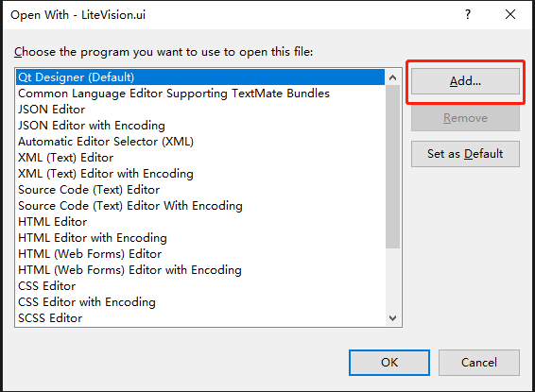Choose JSON Editor in the list
This screenshot has width=535, height=392.
coord(200,109)
